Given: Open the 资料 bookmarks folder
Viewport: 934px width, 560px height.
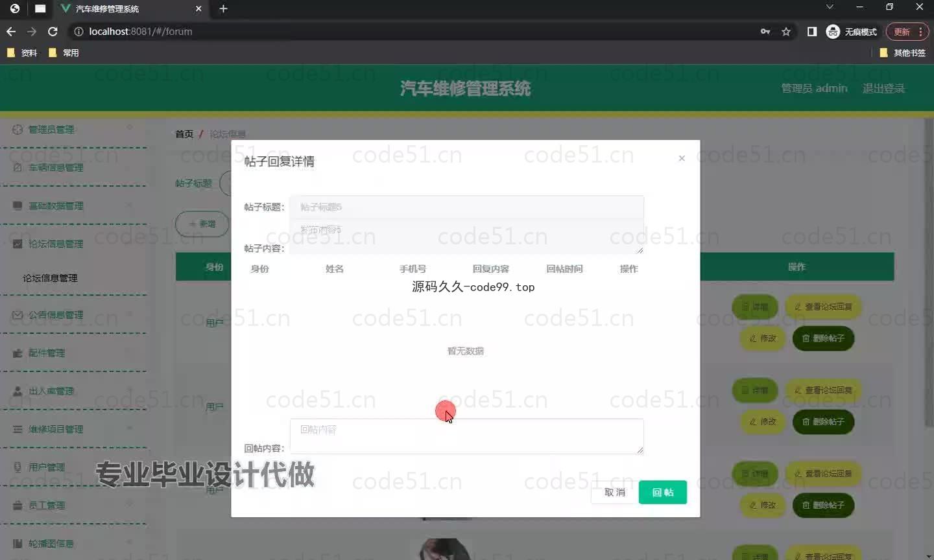Looking at the screenshot, I should 21,52.
